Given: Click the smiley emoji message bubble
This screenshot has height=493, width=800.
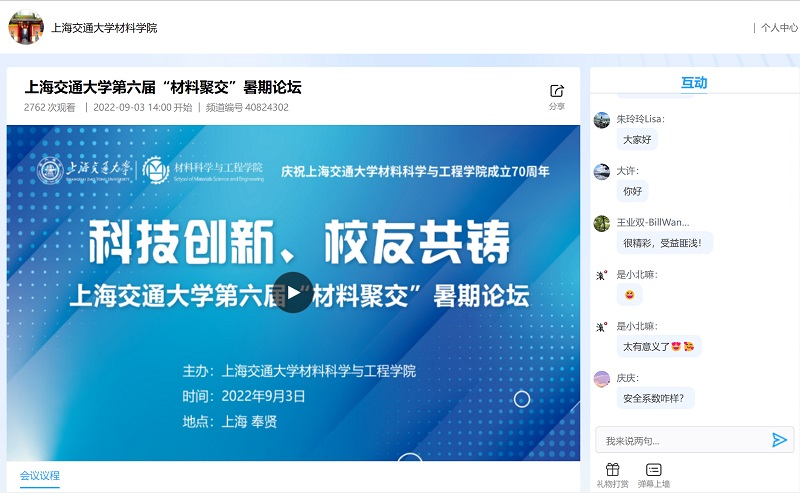Looking at the screenshot, I should [630, 294].
